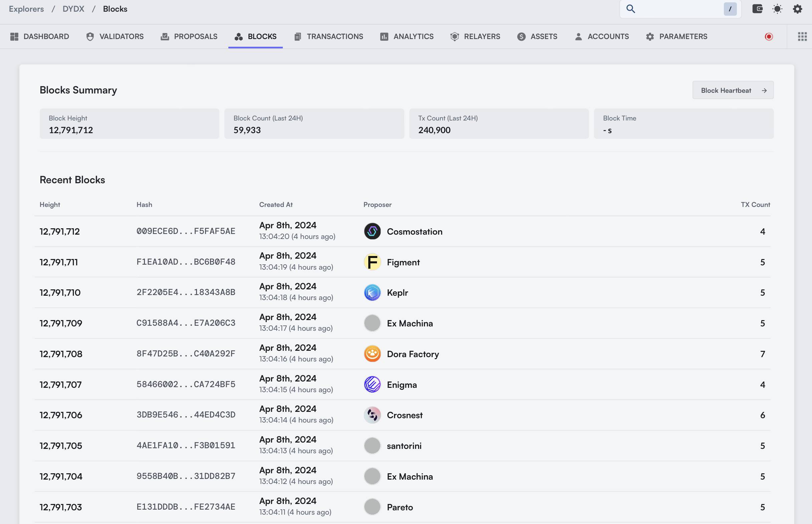Open Figment proposer name
Viewport: 812px width, 524px height.
tap(403, 262)
